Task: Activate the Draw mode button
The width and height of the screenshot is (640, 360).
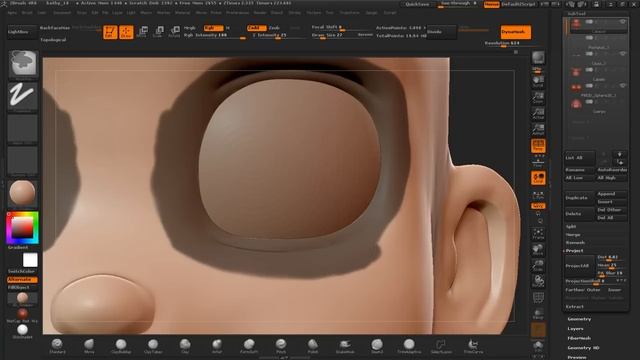Action: pyautogui.click(x=126, y=32)
